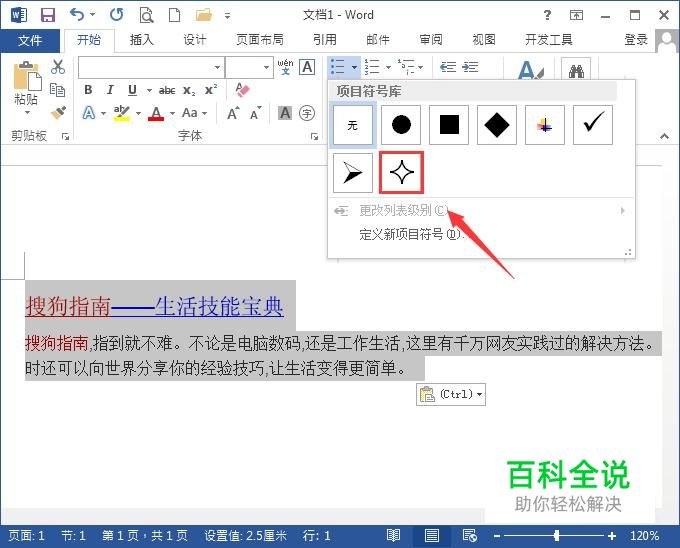Open paste options Ctrl dropdown
The width and height of the screenshot is (680, 548).
coord(451,394)
